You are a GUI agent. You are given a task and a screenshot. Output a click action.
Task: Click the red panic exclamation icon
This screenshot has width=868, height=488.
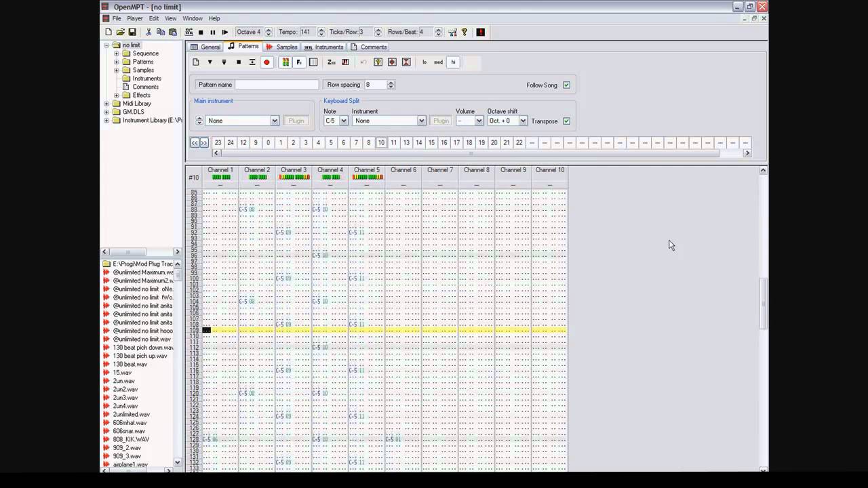tap(481, 32)
